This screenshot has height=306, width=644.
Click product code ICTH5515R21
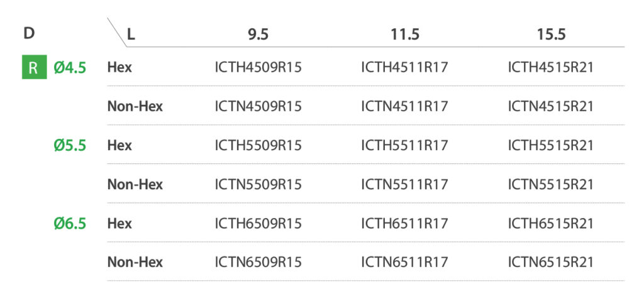(x=551, y=146)
